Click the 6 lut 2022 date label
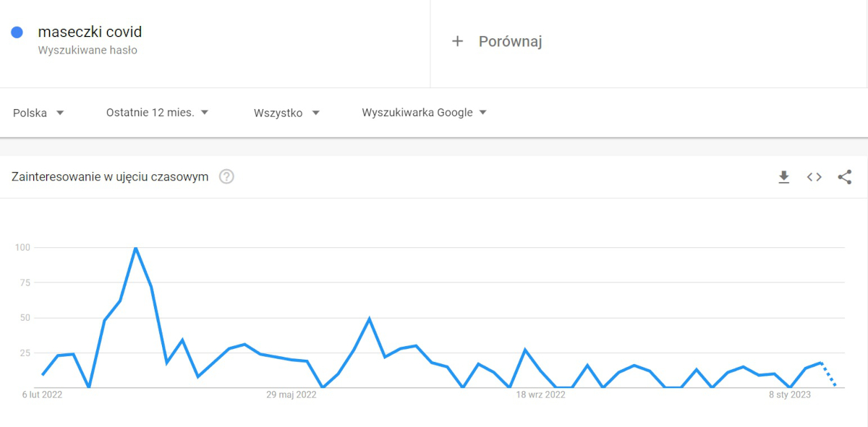Image resolution: width=868 pixels, height=427 pixels. pyautogui.click(x=43, y=394)
